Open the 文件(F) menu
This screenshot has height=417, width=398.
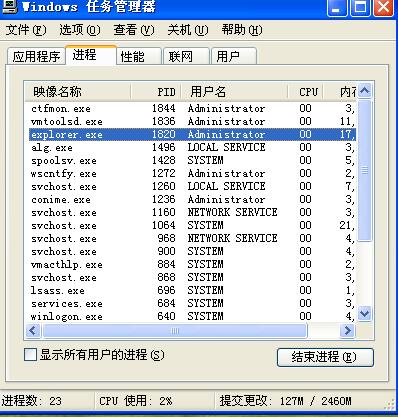click(26, 30)
